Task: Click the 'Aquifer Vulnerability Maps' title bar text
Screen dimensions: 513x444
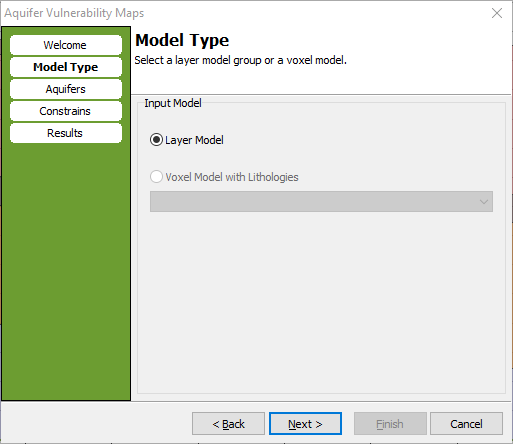Action: tap(74, 13)
